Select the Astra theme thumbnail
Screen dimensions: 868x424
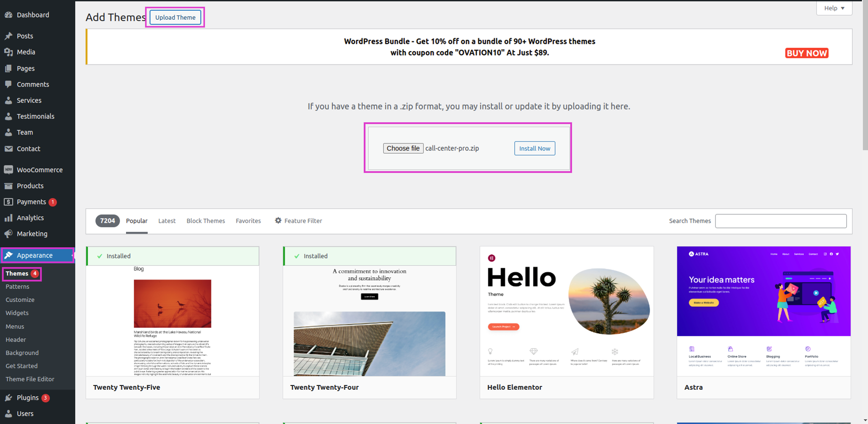pyautogui.click(x=764, y=311)
